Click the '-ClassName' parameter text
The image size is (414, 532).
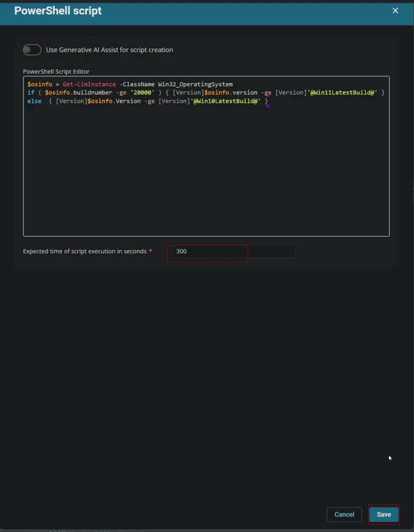(137, 84)
